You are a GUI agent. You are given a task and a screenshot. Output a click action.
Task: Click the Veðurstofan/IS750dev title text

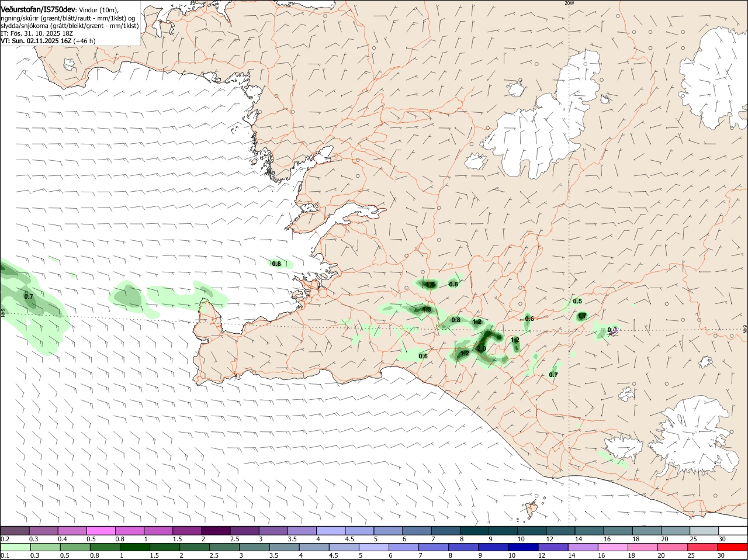click(38, 10)
